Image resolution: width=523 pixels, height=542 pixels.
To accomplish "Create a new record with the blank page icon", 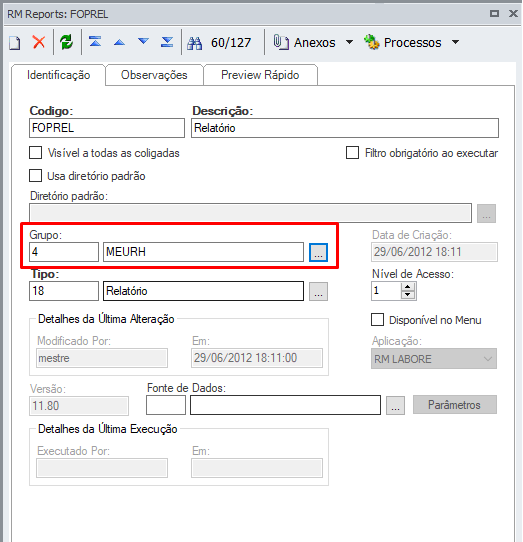I will pos(15,43).
